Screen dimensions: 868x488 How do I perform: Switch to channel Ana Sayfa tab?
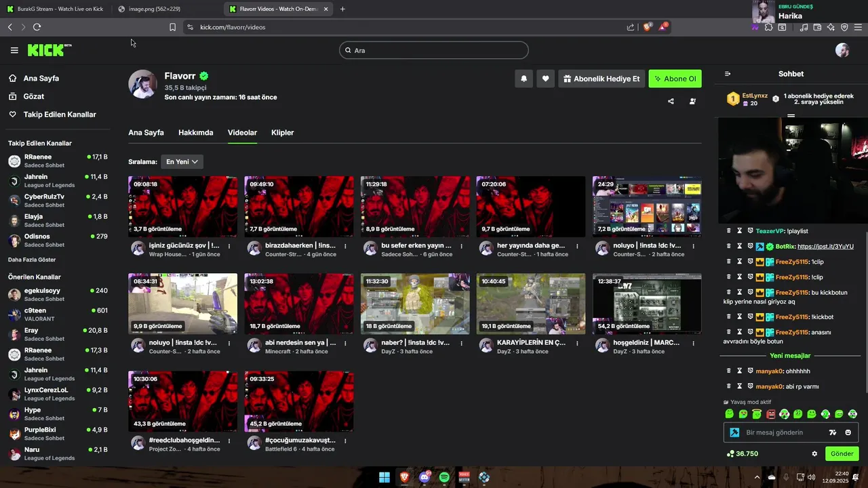point(146,133)
